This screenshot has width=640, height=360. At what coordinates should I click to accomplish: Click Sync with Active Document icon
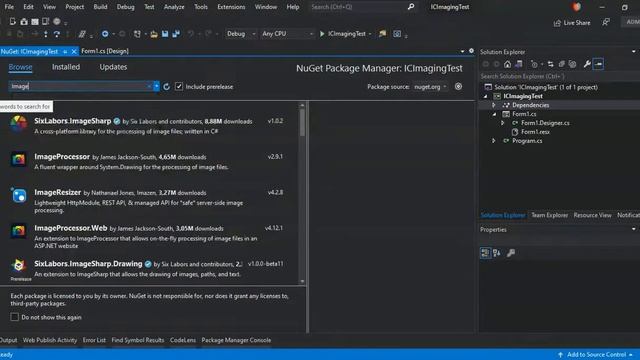[551, 64]
